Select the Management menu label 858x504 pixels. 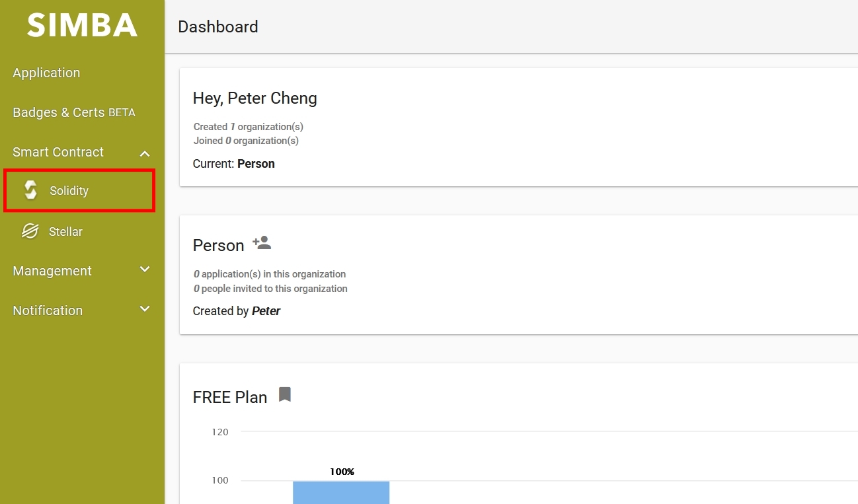tap(52, 271)
